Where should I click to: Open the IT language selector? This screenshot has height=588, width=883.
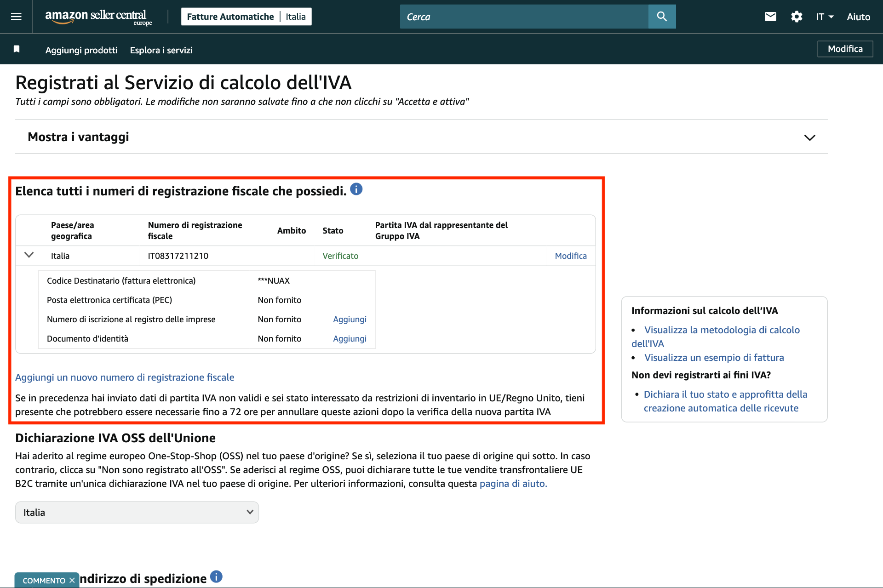825,17
